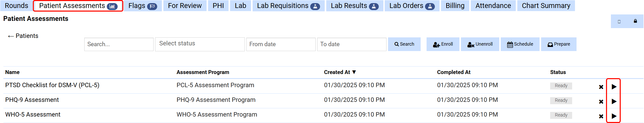Click play icon for PHQ-9 Assessment
This screenshot has width=644, height=123.
pyautogui.click(x=614, y=101)
